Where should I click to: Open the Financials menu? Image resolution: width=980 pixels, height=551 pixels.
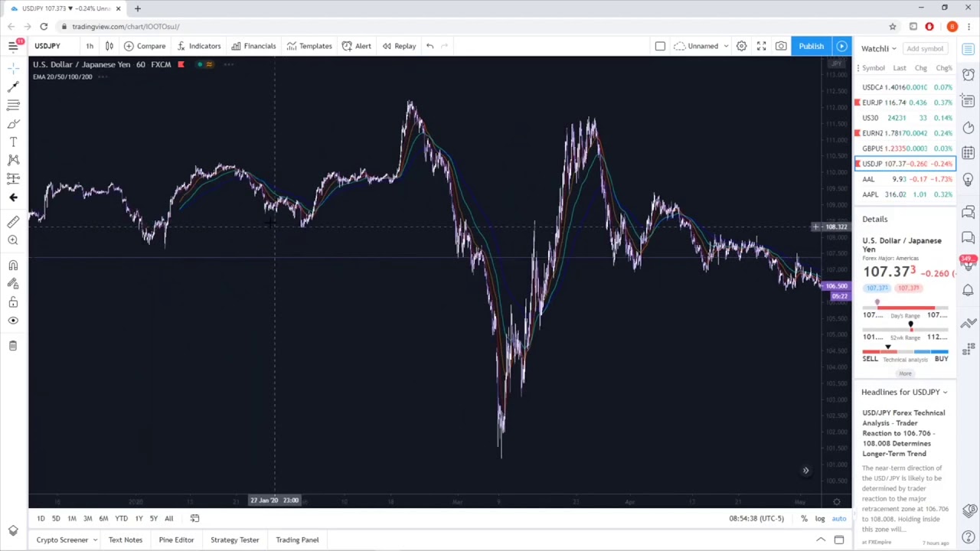pos(253,46)
